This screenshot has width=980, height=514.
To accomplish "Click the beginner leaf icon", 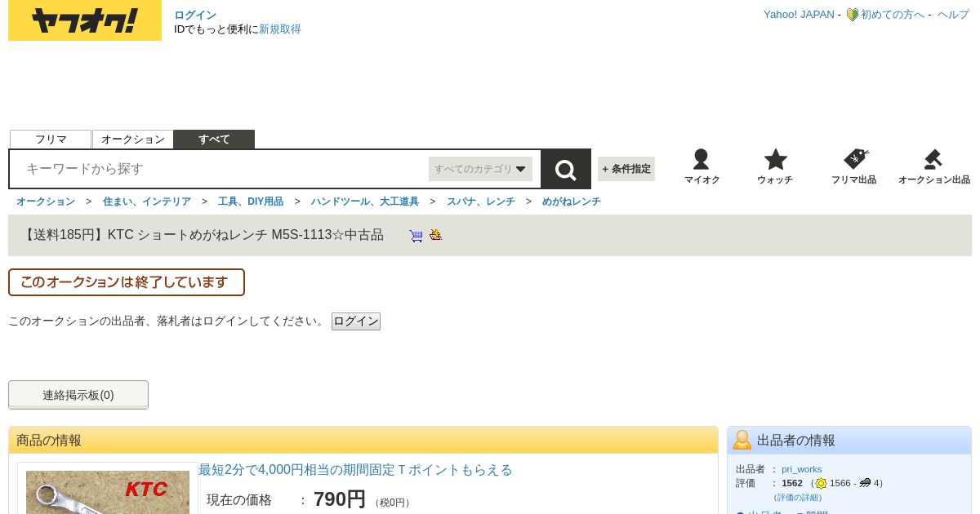I will 852,15.
